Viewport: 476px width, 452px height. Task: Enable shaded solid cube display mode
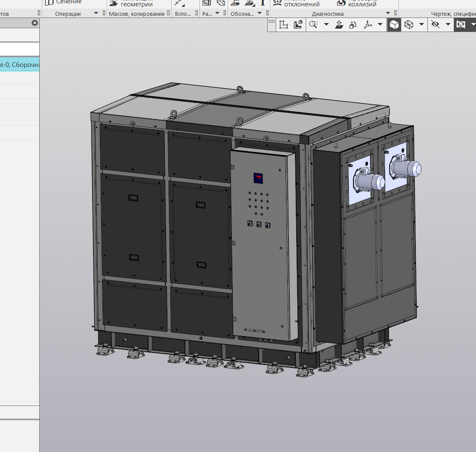pyautogui.click(x=394, y=25)
